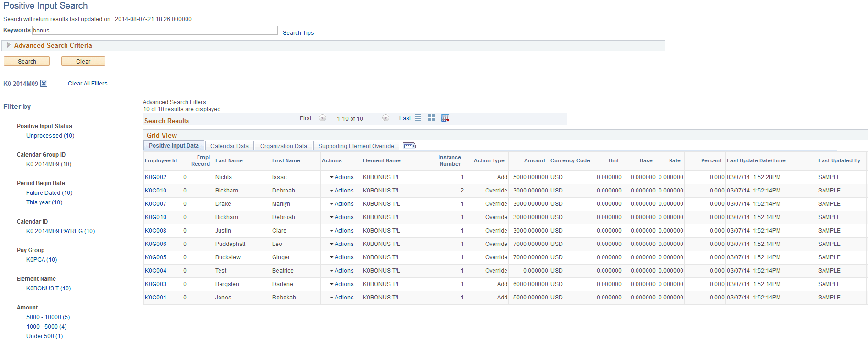The image size is (868, 341).
Task: Switch results to tile view icon
Action: click(x=431, y=117)
